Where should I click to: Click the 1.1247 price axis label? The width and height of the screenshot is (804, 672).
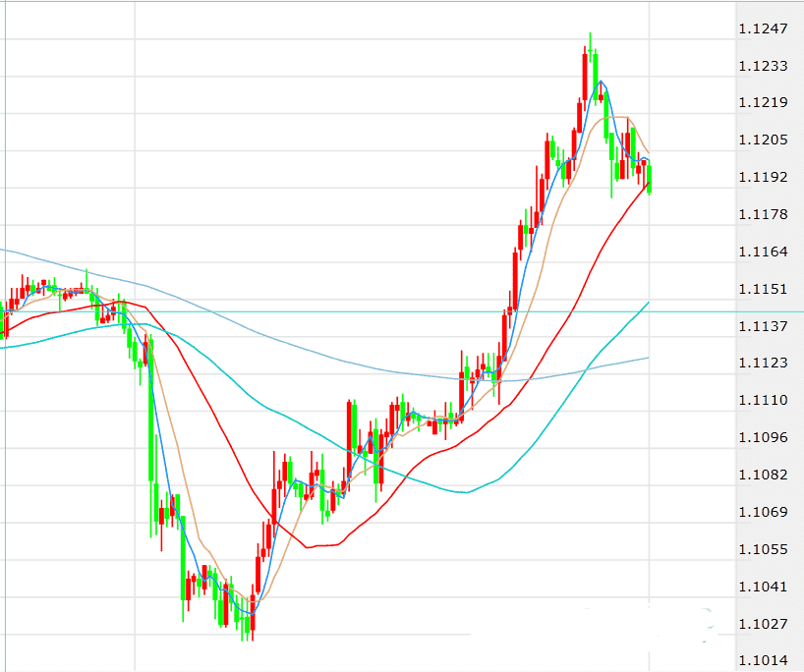tap(764, 28)
